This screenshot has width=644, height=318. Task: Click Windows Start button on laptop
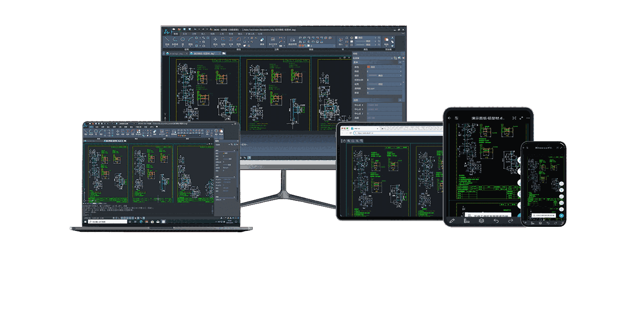tap(85, 222)
